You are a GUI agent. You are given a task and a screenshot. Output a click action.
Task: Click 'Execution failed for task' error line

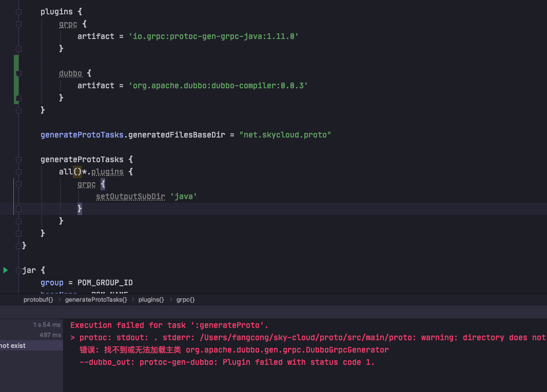[x=169, y=325]
